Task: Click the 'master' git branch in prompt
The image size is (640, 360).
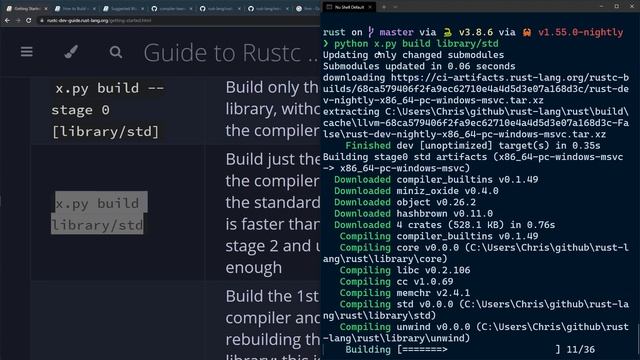Action: point(396,32)
